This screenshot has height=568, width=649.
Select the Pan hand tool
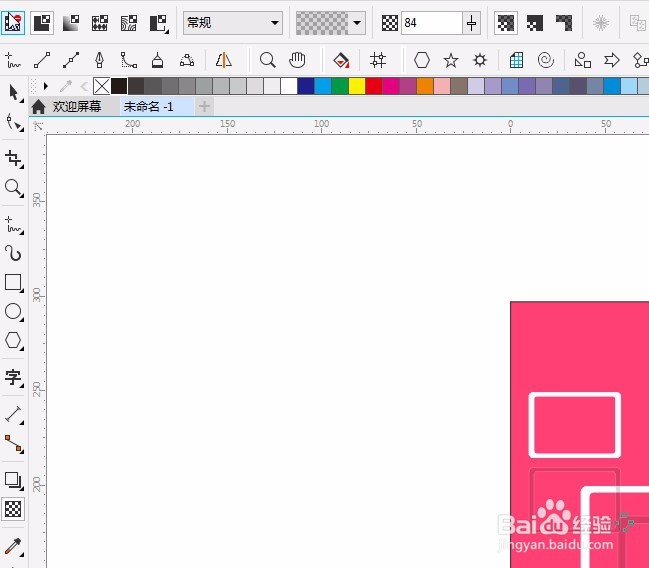pos(297,60)
